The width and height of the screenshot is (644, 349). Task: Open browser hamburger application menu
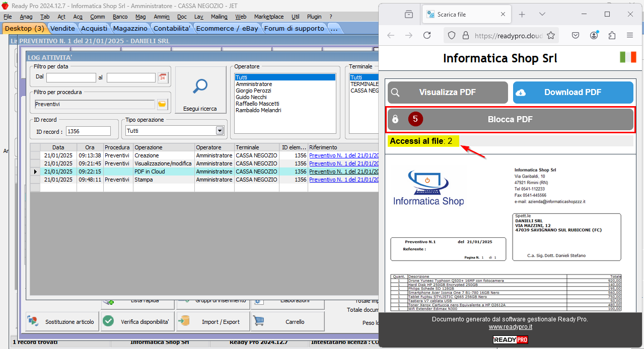click(x=630, y=35)
